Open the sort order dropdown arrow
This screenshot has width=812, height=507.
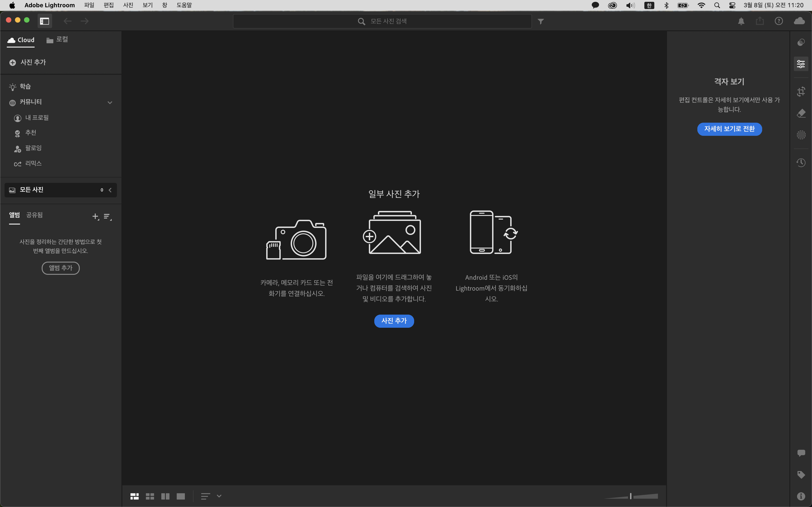click(x=219, y=496)
